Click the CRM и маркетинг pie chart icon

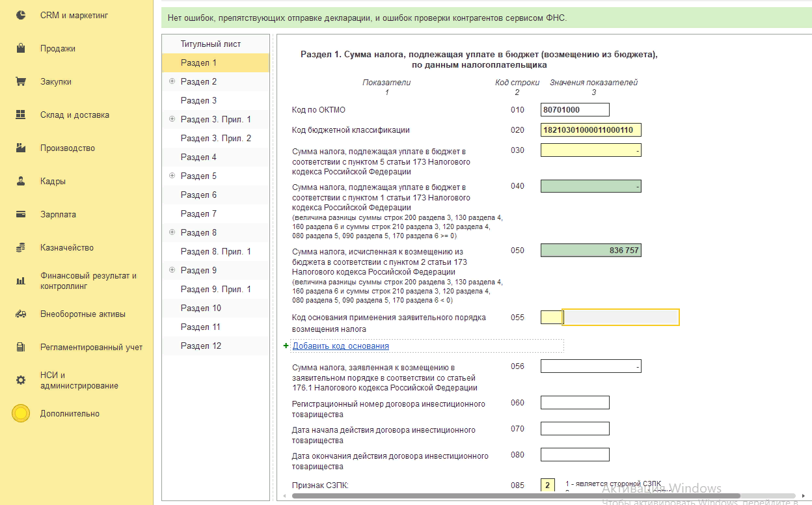[x=21, y=15]
